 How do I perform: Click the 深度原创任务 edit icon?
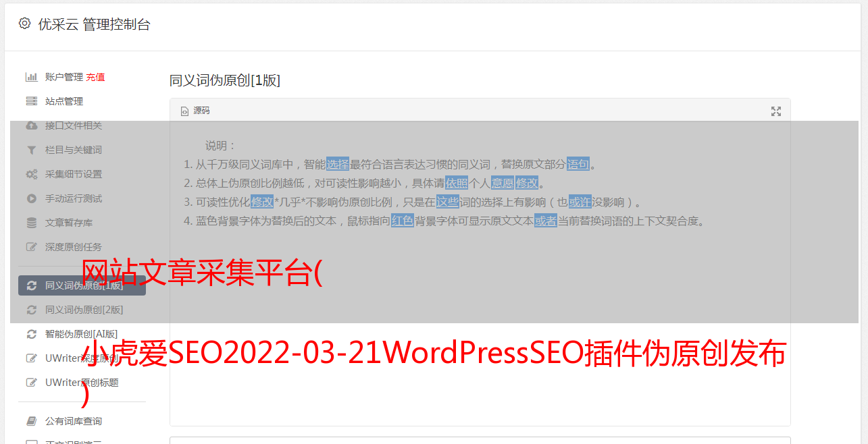[31, 247]
